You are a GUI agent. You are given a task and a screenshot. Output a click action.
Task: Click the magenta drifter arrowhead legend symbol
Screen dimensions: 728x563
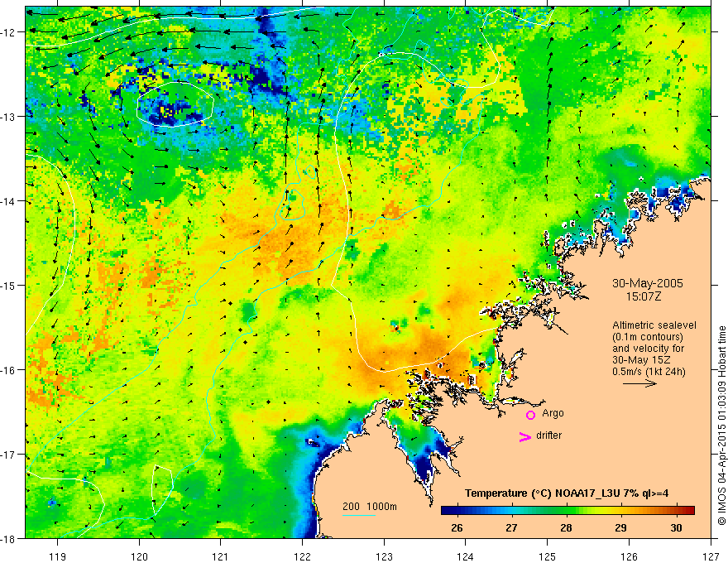[x=525, y=436]
